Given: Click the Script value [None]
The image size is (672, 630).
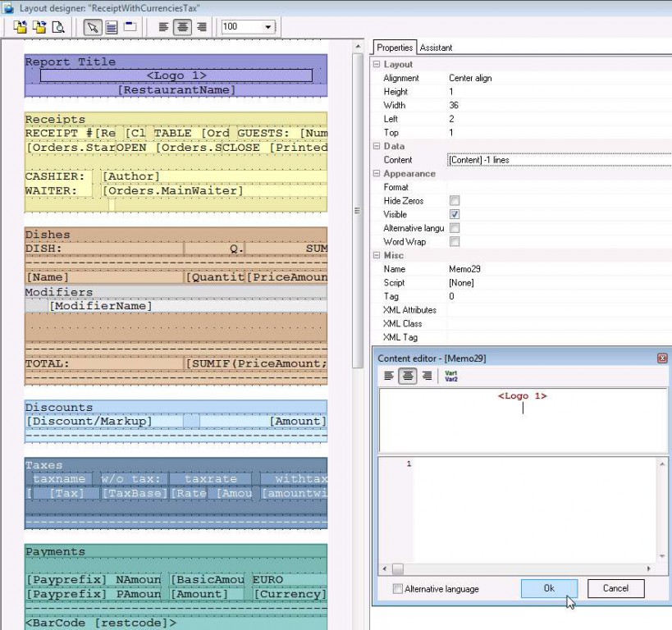Looking at the screenshot, I should 560,283.
